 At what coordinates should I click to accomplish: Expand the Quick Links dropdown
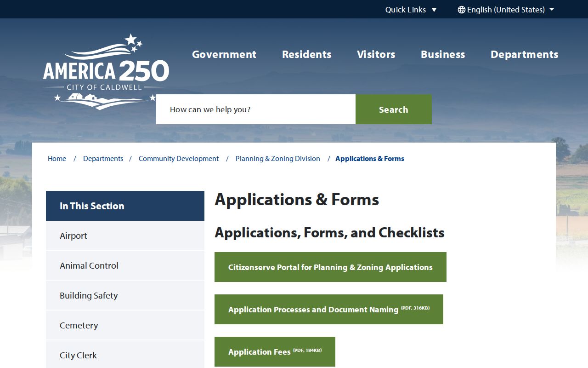click(411, 10)
